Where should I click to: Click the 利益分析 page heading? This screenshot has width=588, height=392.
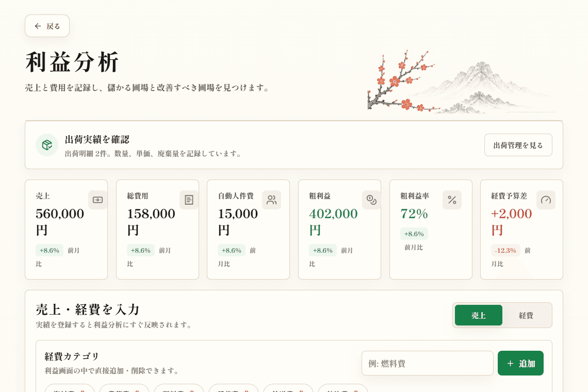[72, 62]
